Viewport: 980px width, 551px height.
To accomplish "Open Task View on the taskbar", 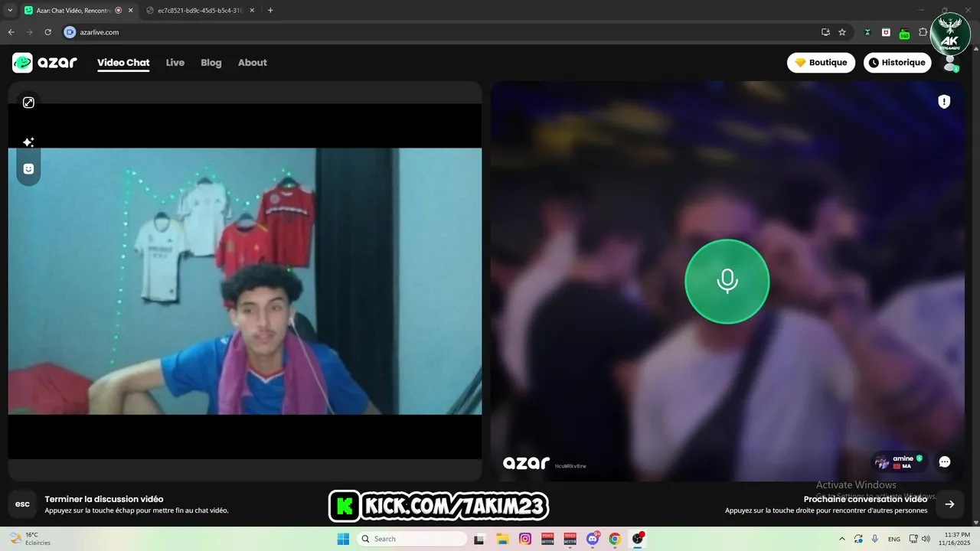I will pyautogui.click(x=479, y=539).
